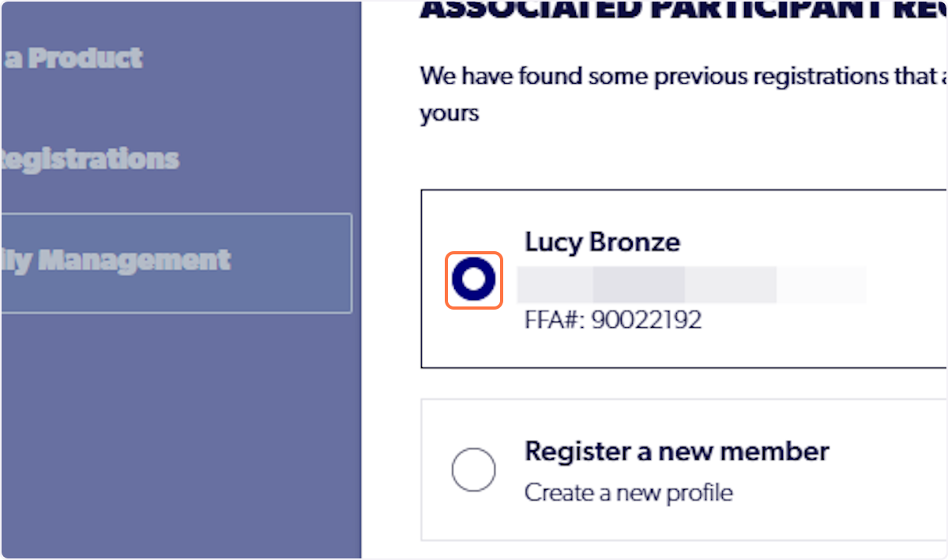Screen dimensions: 948x560
Task: Navigate to Registrations in the sidebar
Action: tap(88, 158)
